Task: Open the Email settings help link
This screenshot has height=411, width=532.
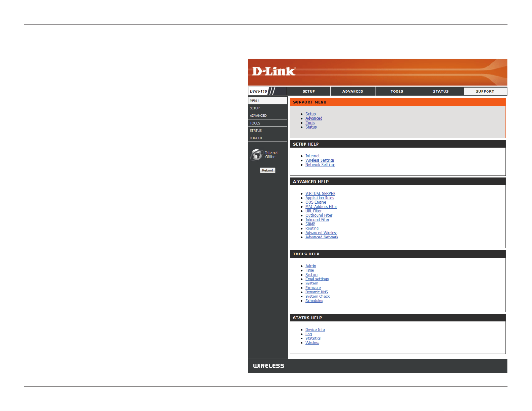Action: [317, 279]
